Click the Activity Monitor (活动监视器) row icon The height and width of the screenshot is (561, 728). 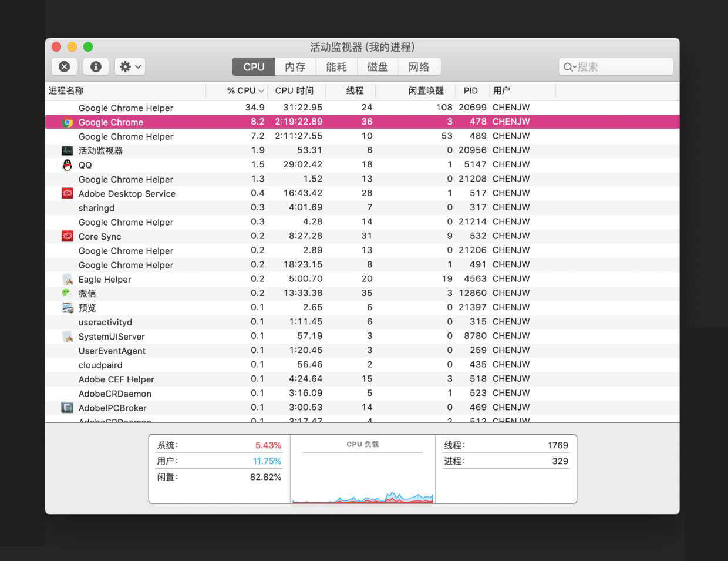[x=68, y=151]
